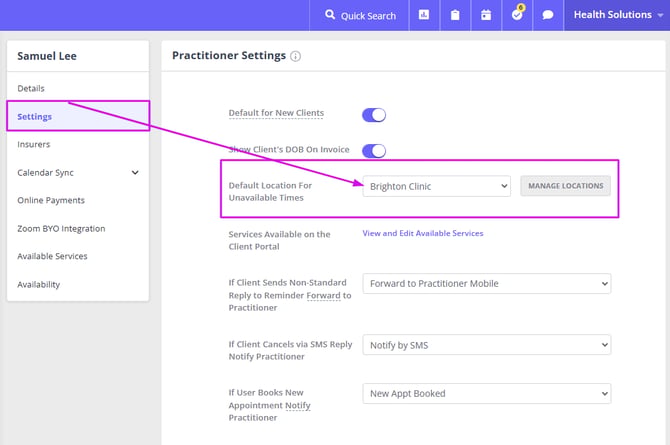Open the Brighton Clinic location dropdown
Image resolution: width=670 pixels, height=445 pixels.
click(437, 186)
